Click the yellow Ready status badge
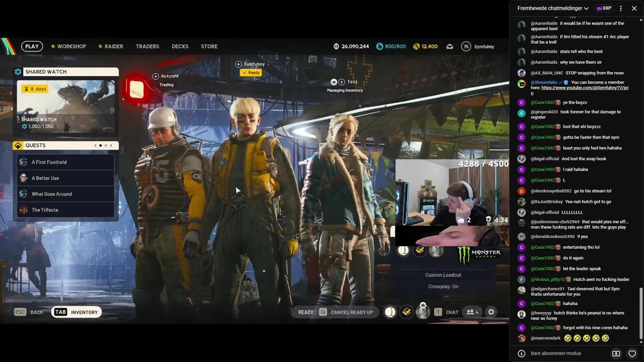 pos(251,73)
